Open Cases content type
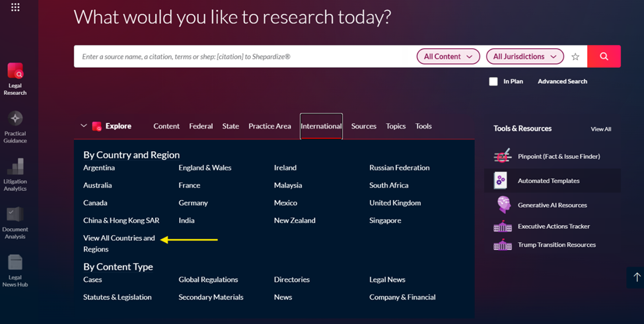This screenshot has width=644, height=324. 92,280
